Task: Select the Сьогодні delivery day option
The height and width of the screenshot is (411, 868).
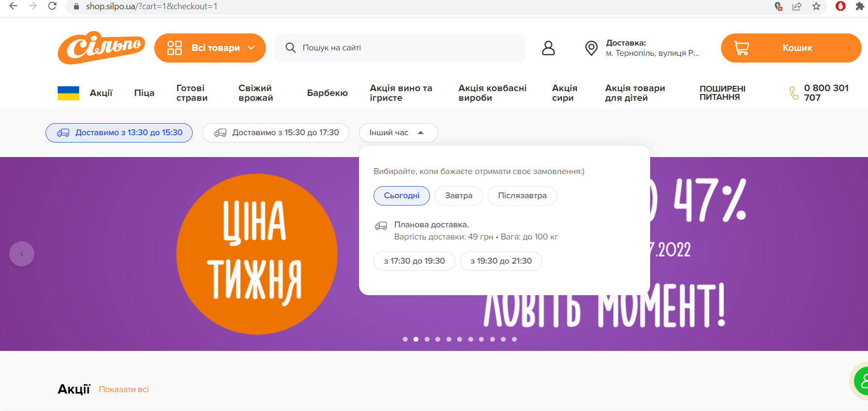Action: (x=401, y=196)
